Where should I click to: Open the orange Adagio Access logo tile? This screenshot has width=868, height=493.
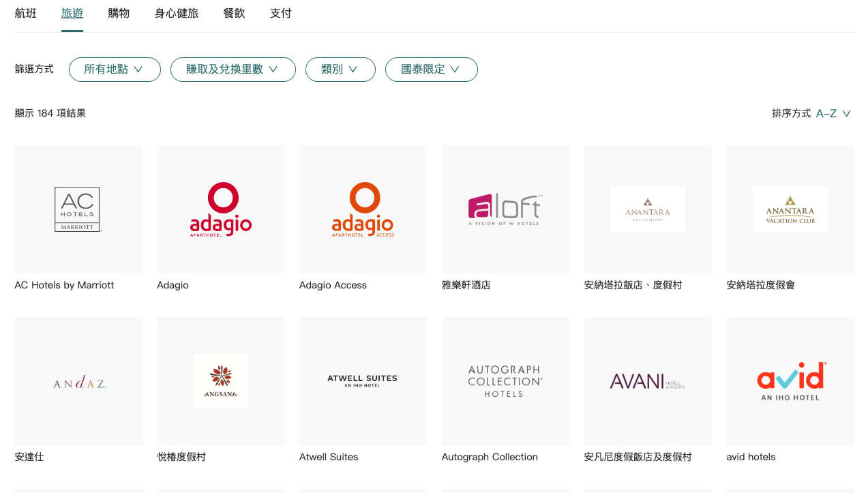point(363,209)
